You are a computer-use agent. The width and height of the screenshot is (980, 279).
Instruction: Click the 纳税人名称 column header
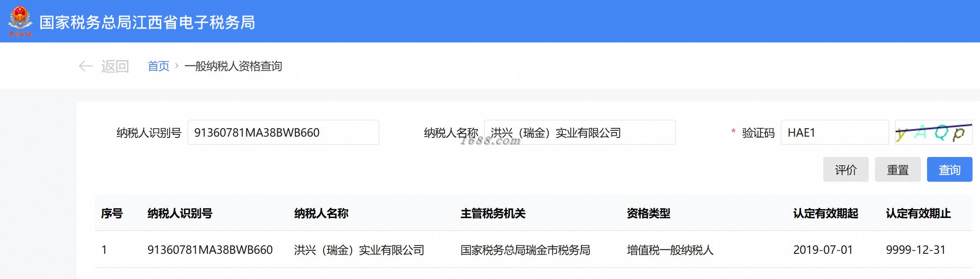coord(321,214)
